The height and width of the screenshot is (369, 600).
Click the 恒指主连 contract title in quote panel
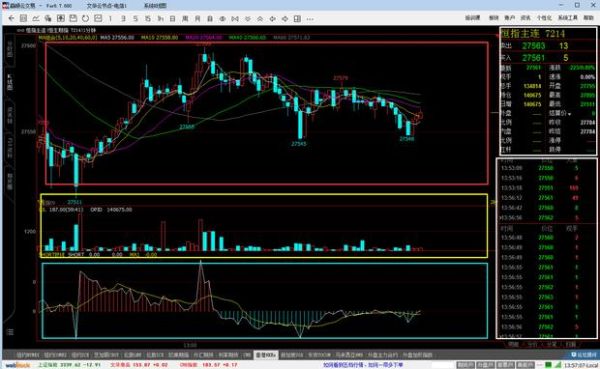click(520, 34)
